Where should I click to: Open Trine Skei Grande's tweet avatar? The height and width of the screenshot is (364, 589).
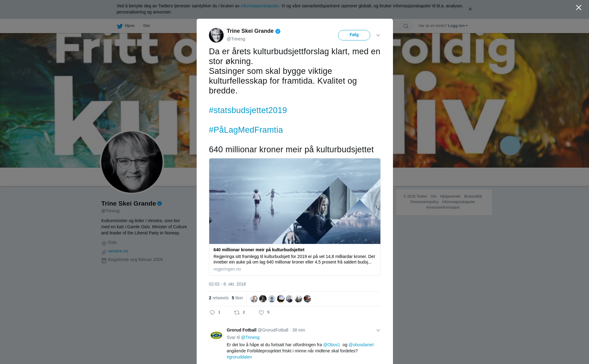pos(216,35)
